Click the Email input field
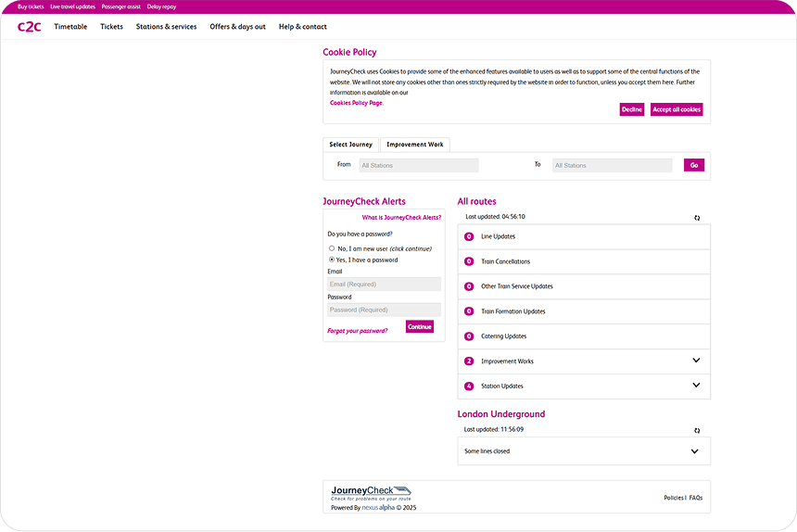The image size is (797, 532). click(384, 285)
